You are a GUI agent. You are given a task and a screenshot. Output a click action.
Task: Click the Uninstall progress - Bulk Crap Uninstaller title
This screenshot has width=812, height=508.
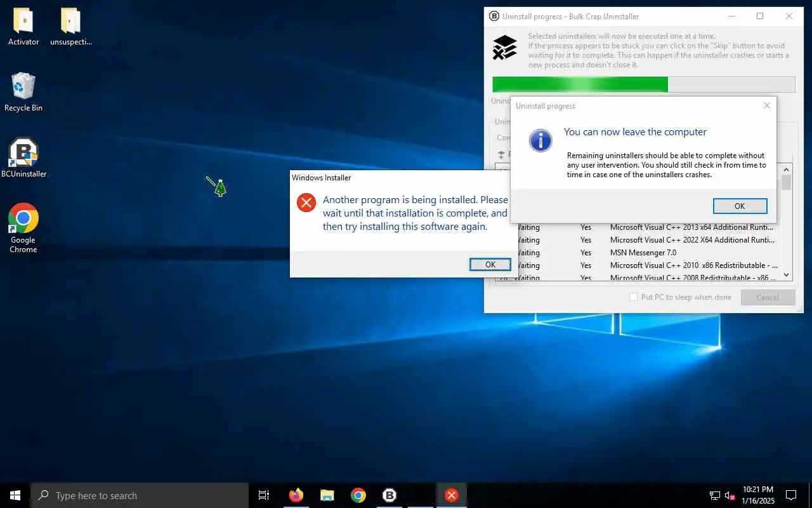pos(570,17)
